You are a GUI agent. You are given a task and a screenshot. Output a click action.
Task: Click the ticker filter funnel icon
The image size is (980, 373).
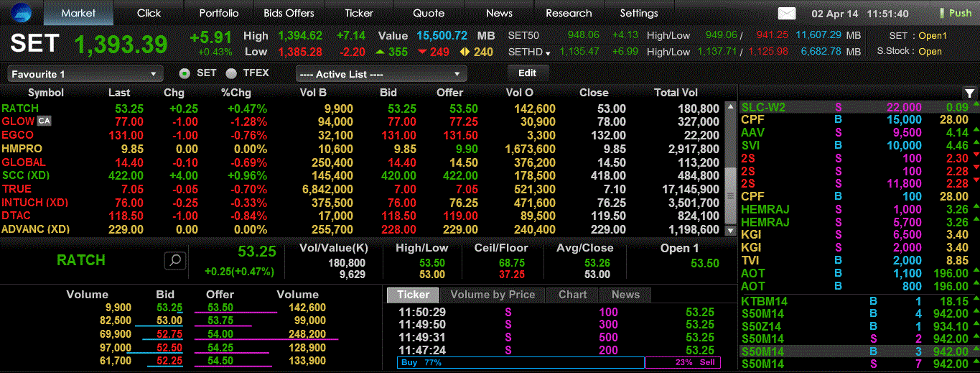969,93
